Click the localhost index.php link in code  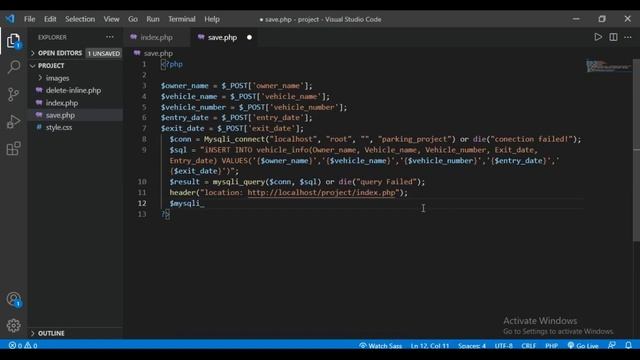point(321,192)
